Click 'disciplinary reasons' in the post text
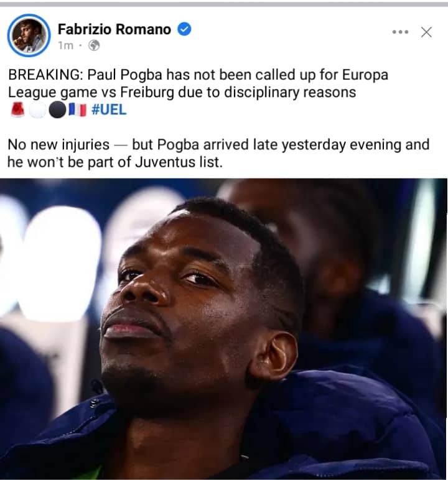The height and width of the screenshot is (480, 448). (289, 93)
